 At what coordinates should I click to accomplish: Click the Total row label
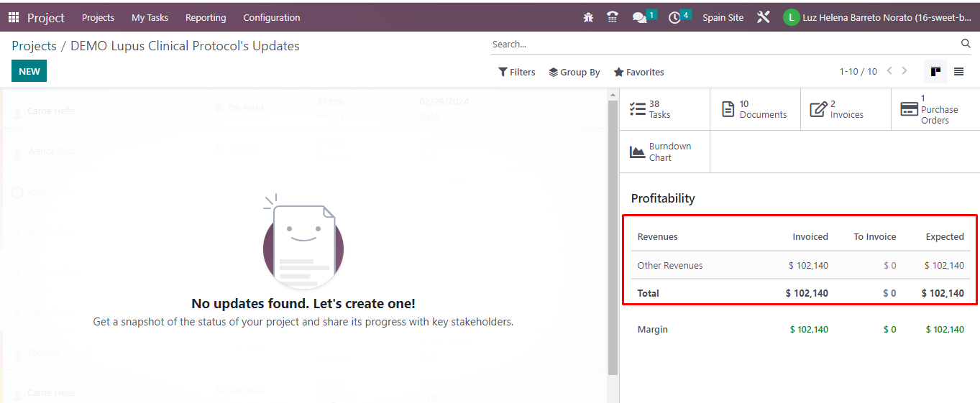[649, 293]
